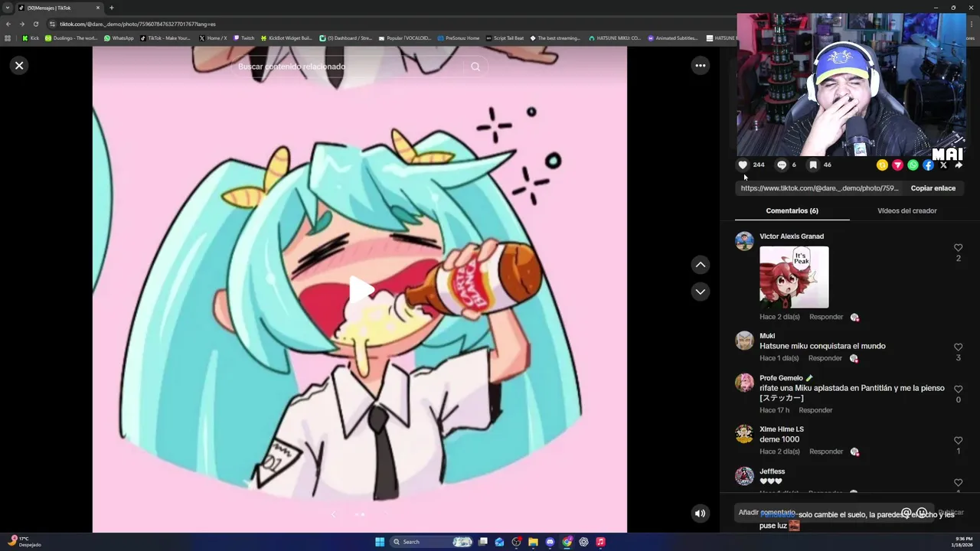The image size is (980, 551).
Task: Click 'Responder' under Profe Gemelo's comment
Action: [x=815, y=410]
